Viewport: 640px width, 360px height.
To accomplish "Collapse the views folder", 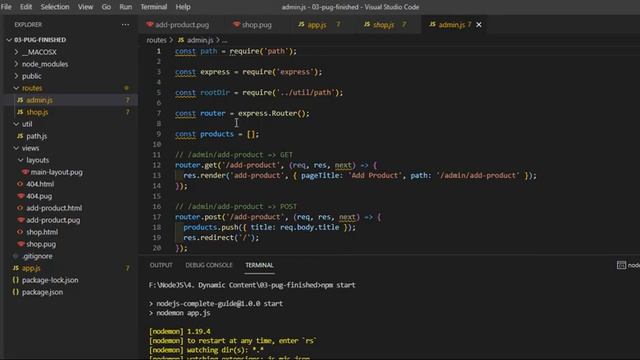I will (30, 148).
